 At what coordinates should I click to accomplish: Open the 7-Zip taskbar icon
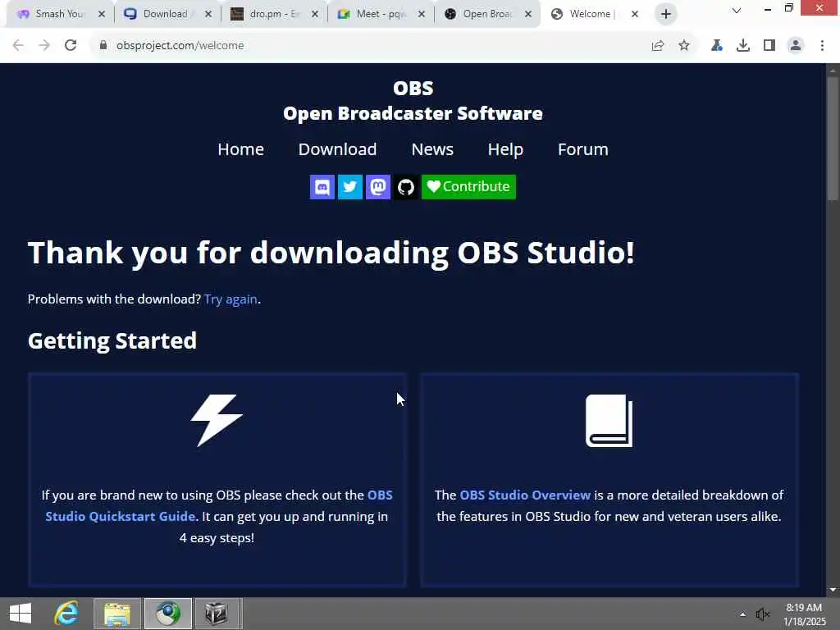click(x=217, y=614)
